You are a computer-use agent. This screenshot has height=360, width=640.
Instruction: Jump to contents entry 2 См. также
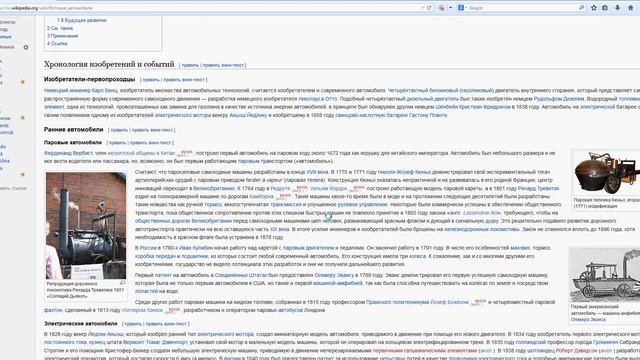coord(60,28)
